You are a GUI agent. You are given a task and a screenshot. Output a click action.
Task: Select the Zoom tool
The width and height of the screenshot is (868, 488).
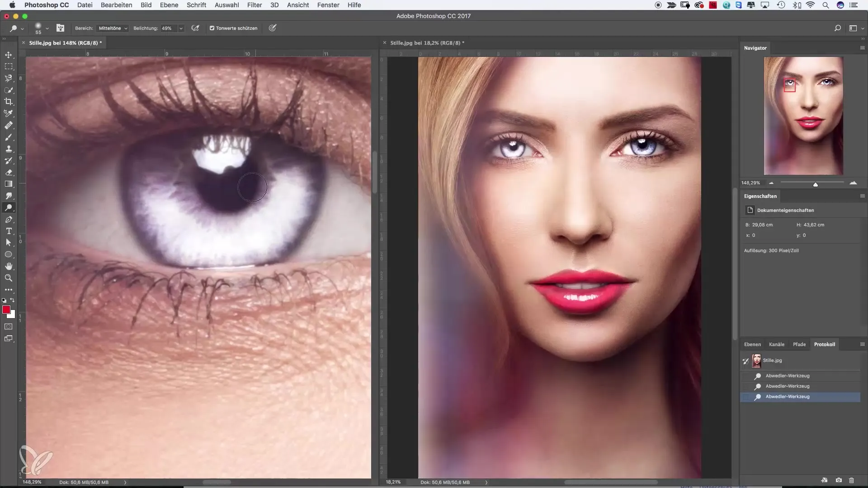(x=9, y=278)
